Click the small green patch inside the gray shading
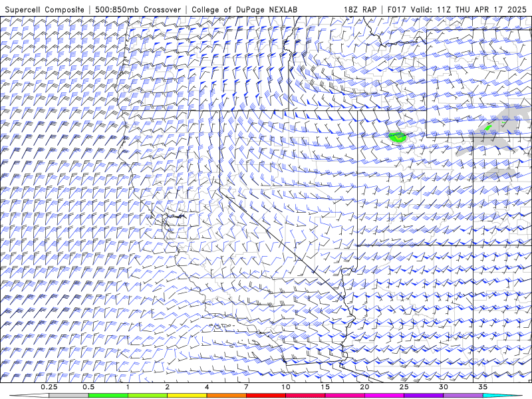The height and width of the screenshot is (399, 532). (x=488, y=128)
